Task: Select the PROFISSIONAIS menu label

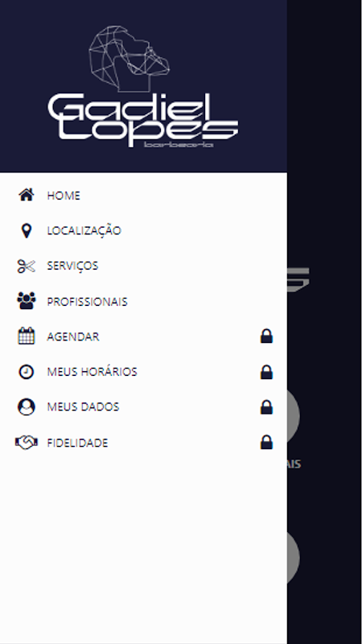Action: (87, 301)
